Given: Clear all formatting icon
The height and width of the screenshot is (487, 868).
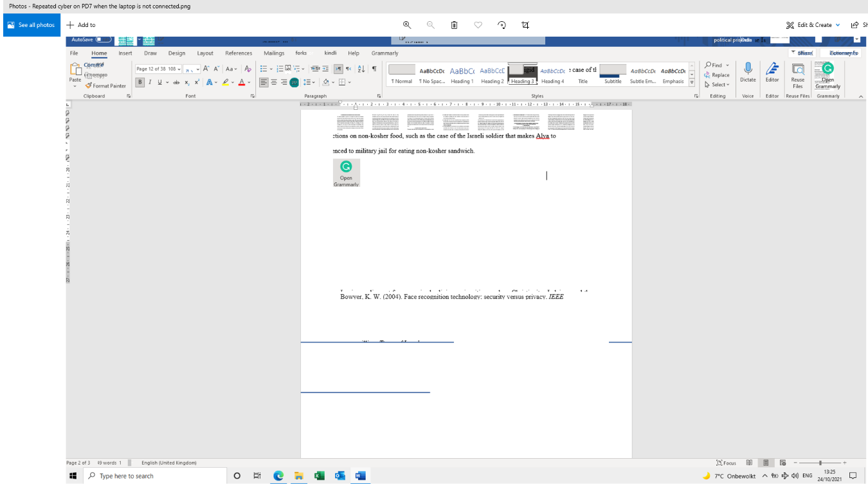Looking at the screenshot, I should 248,69.
